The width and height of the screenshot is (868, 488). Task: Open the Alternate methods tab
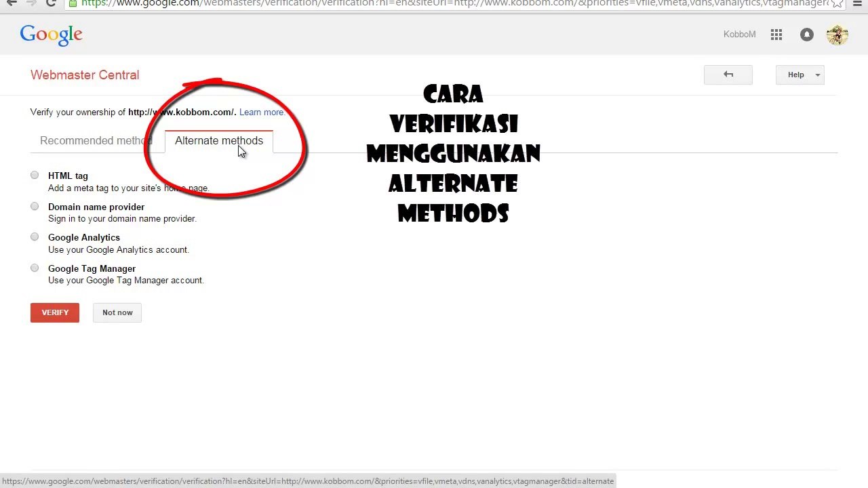coord(219,141)
